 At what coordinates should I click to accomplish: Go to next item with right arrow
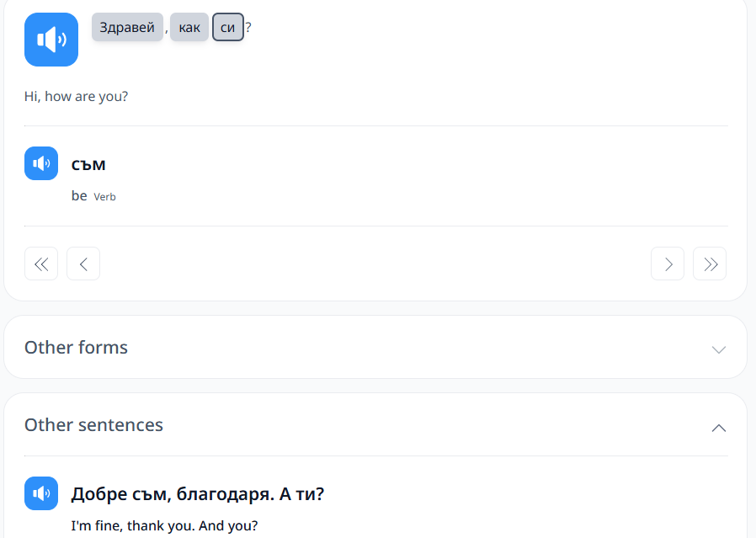pos(668,264)
